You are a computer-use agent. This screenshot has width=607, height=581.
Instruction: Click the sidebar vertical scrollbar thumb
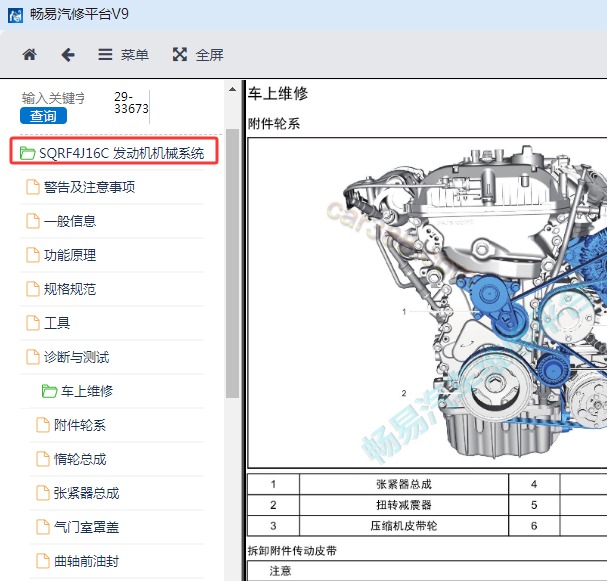coord(232,263)
